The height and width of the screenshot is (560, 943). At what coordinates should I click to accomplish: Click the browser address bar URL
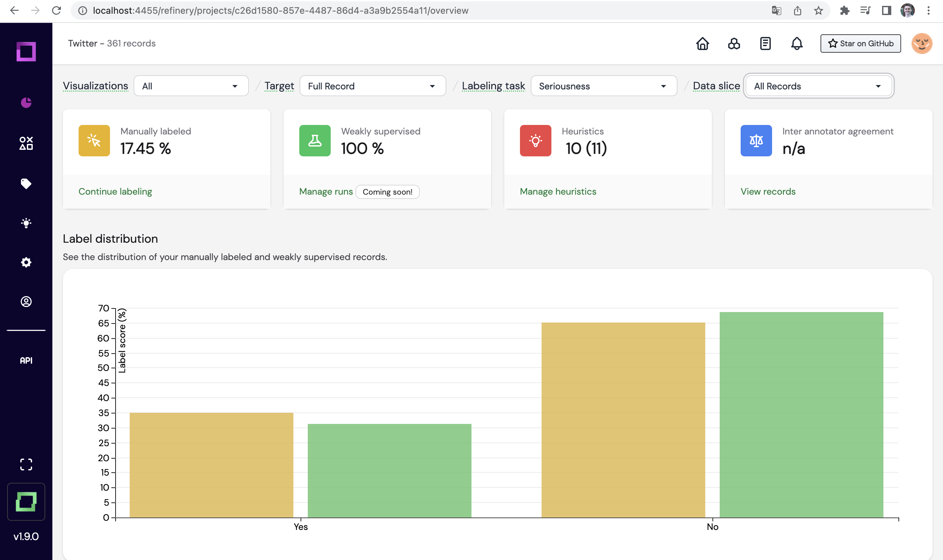pos(280,10)
